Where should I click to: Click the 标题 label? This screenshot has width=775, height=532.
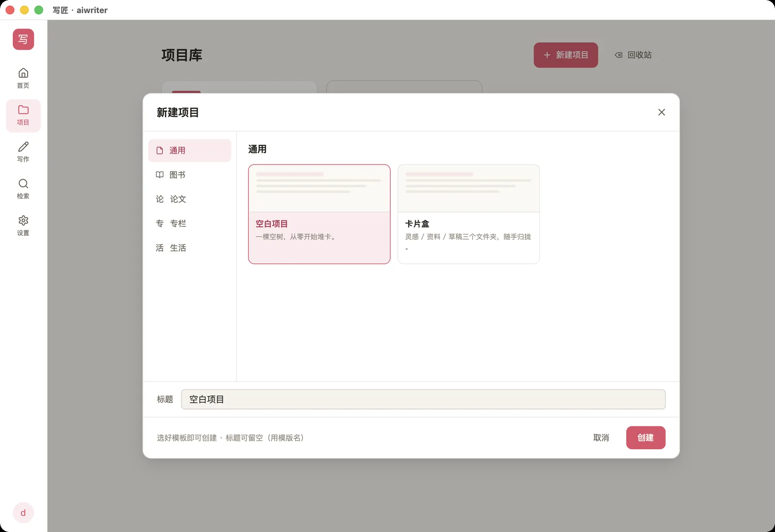tap(165, 399)
